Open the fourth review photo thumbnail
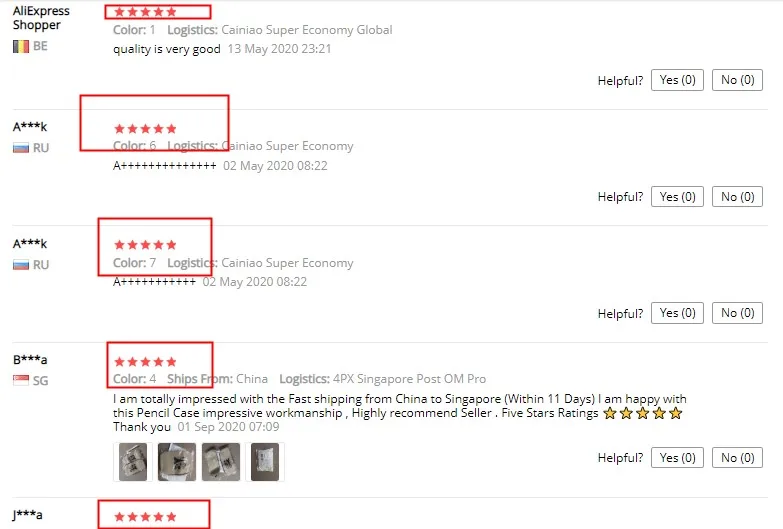Viewport: 783px width, 529px height. tap(265, 462)
